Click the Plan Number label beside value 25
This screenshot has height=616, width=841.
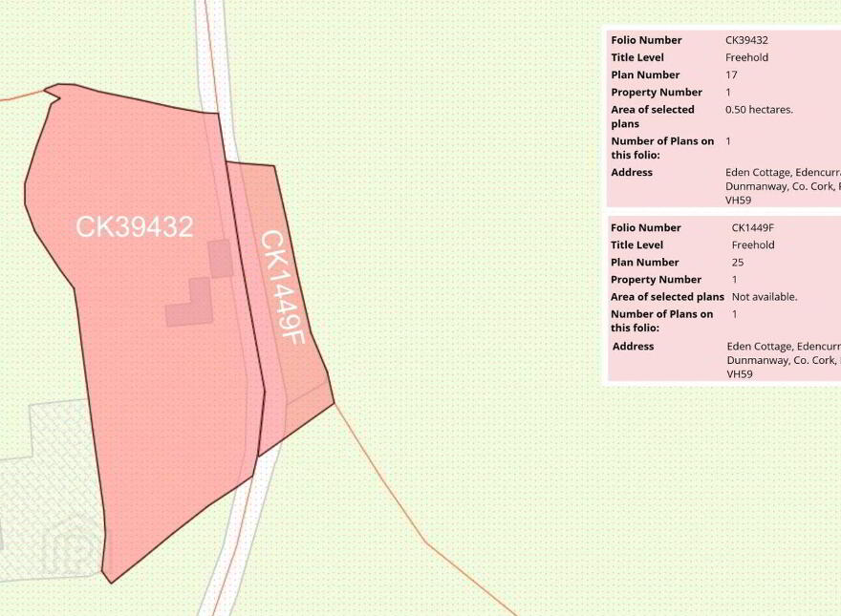645,263
